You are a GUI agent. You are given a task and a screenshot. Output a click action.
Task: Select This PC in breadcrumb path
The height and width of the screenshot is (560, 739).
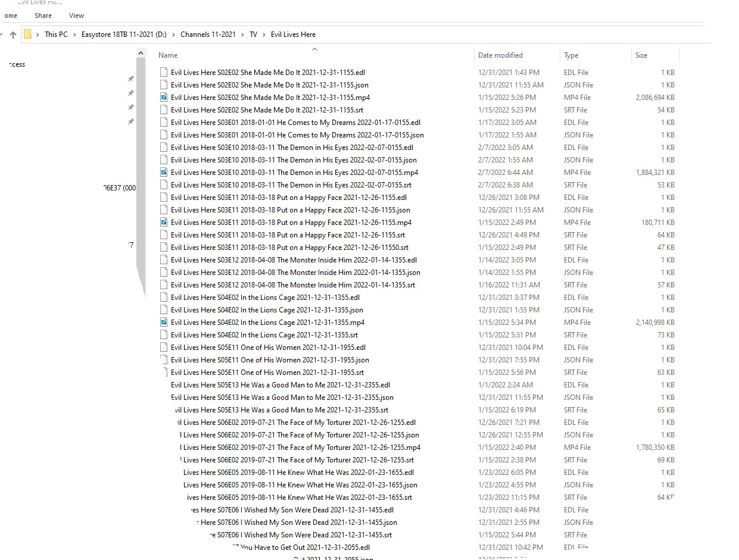click(x=56, y=35)
